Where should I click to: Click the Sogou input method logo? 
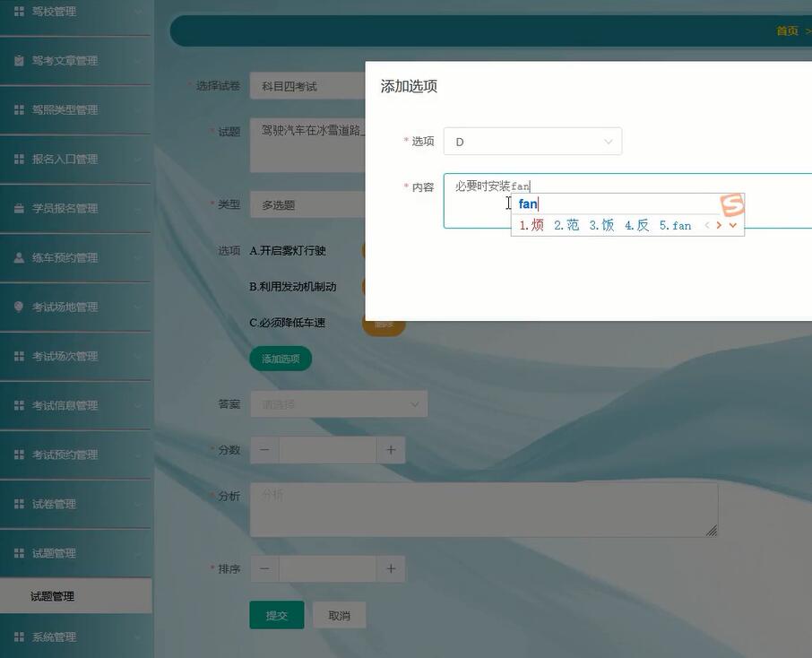coord(732,205)
